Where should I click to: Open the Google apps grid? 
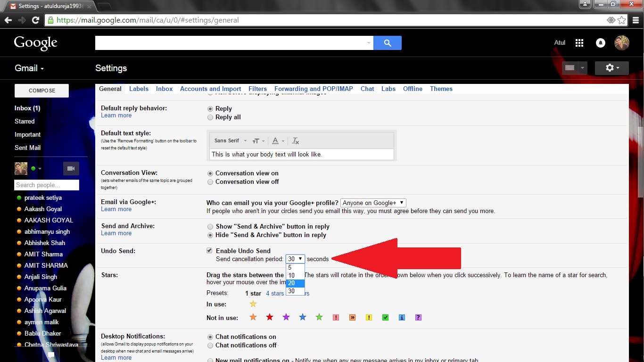pyautogui.click(x=579, y=43)
